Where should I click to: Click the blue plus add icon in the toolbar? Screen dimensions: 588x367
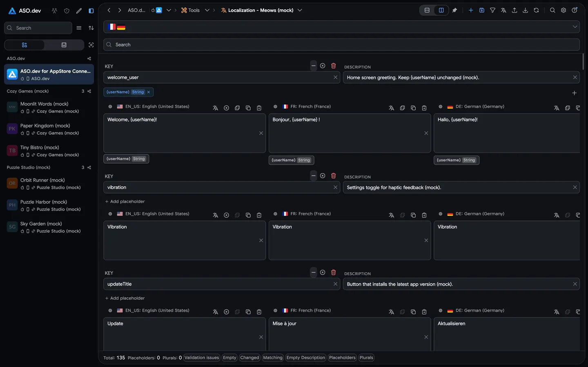(x=471, y=10)
